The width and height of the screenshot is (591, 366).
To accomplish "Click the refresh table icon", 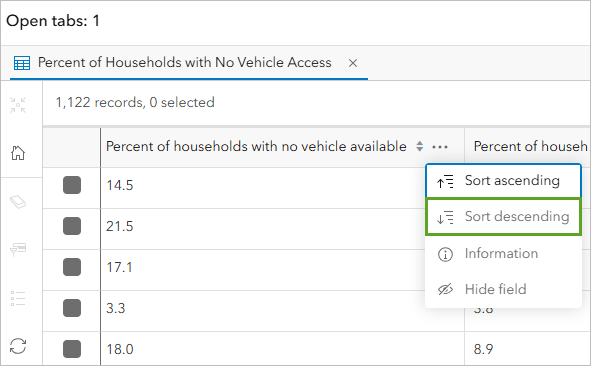I will [18, 346].
